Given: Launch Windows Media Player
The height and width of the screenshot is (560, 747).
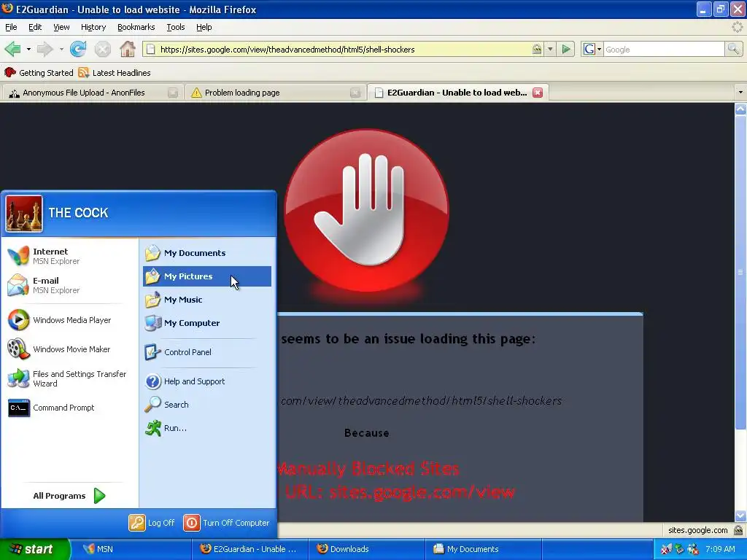Looking at the screenshot, I should pyautogui.click(x=69, y=320).
